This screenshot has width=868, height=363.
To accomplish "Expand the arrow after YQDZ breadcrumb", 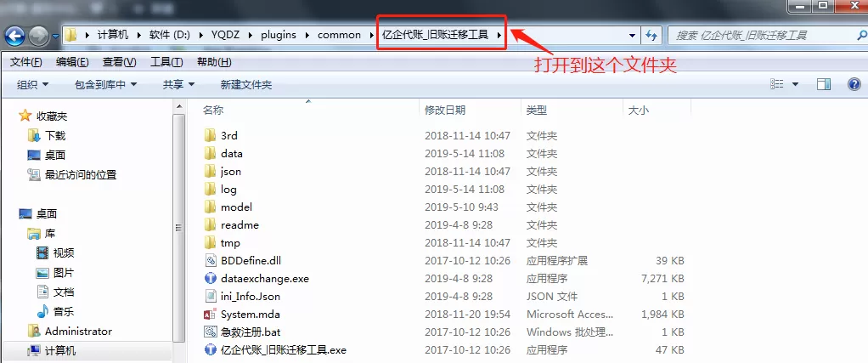I will click(x=251, y=36).
